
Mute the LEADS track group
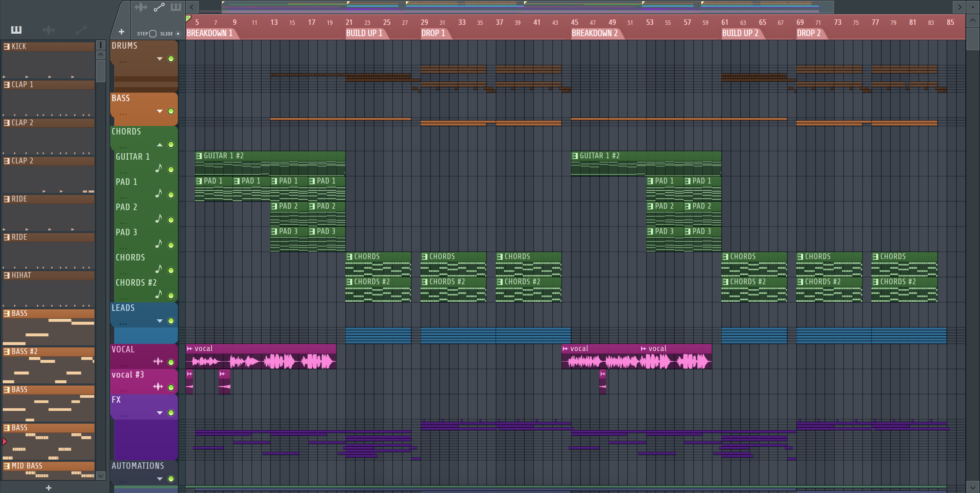tap(171, 321)
